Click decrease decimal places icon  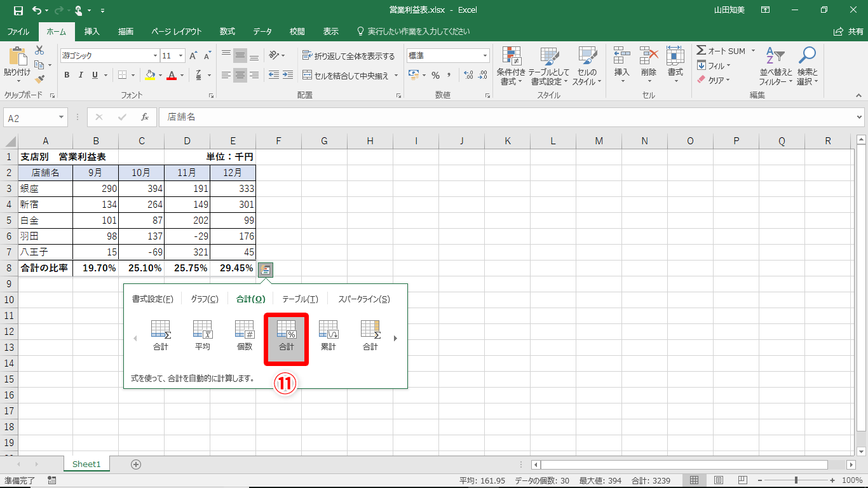[483, 75]
